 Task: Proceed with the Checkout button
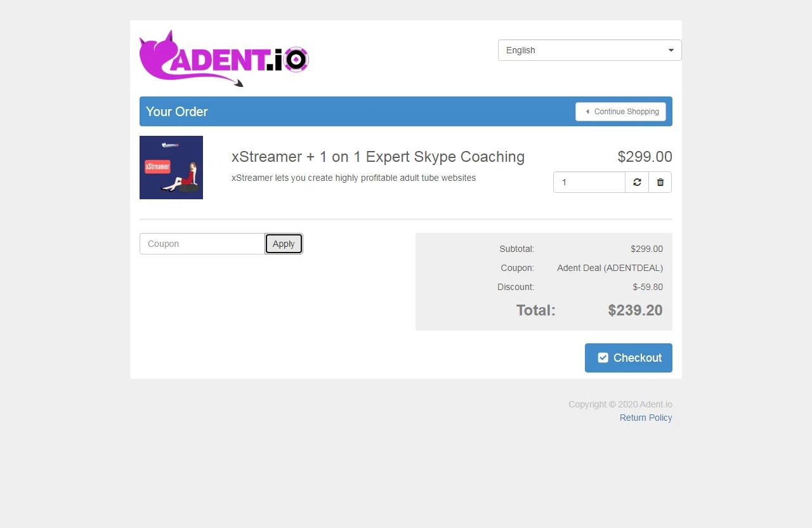click(x=629, y=358)
